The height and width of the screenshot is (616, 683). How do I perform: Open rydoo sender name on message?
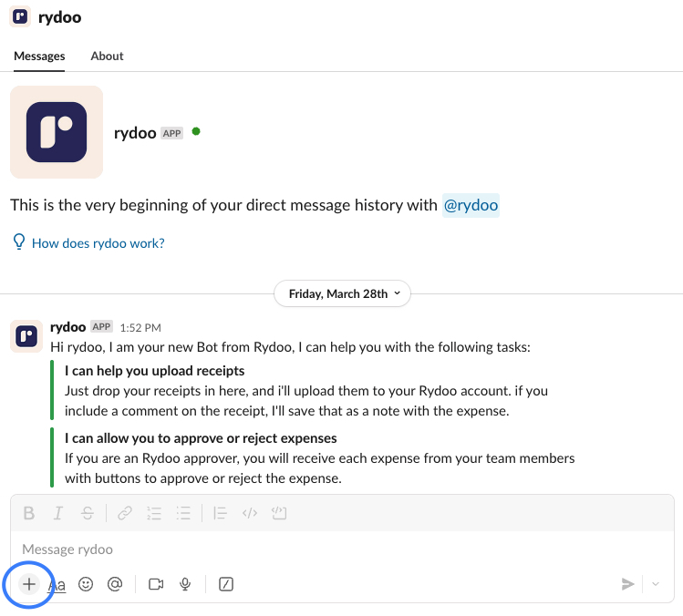coord(68,327)
